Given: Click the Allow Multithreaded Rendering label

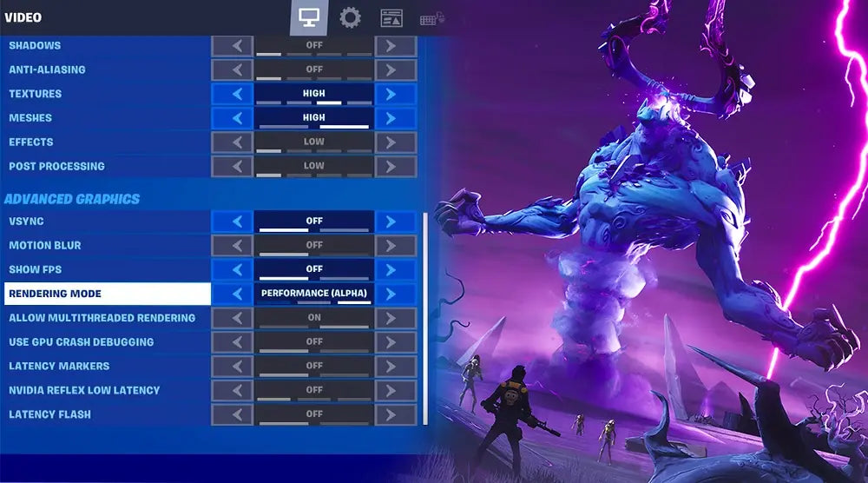Looking at the screenshot, I should (102, 318).
